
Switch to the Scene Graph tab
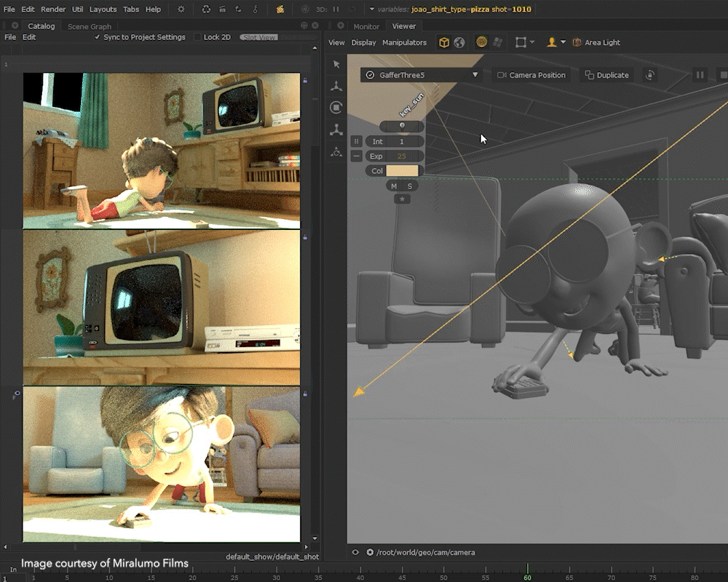pos(90,26)
